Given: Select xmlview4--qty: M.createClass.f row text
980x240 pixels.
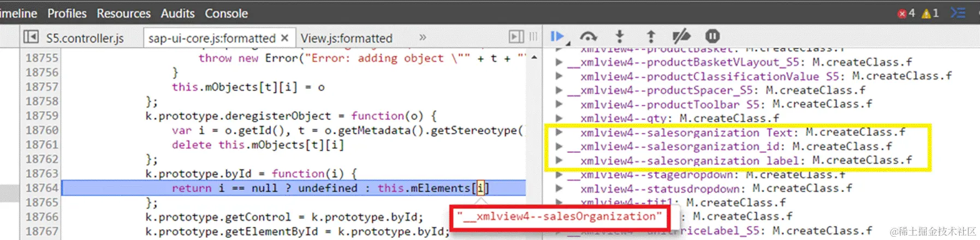Looking at the screenshot, I should click(x=680, y=118).
